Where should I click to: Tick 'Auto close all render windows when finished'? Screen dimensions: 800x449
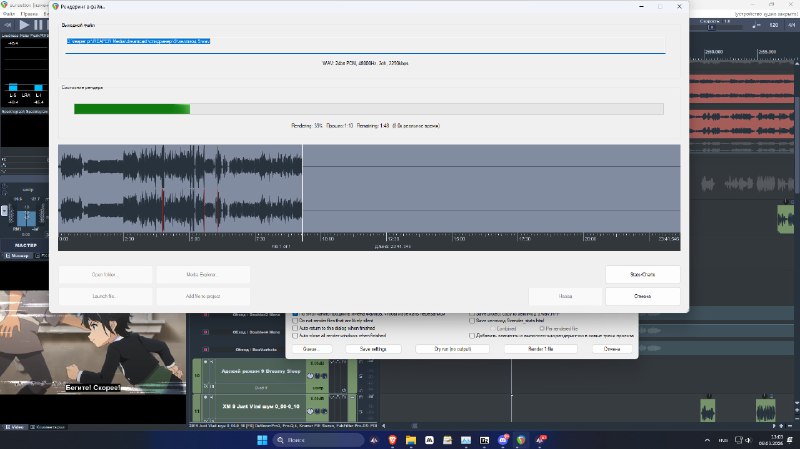295,336
